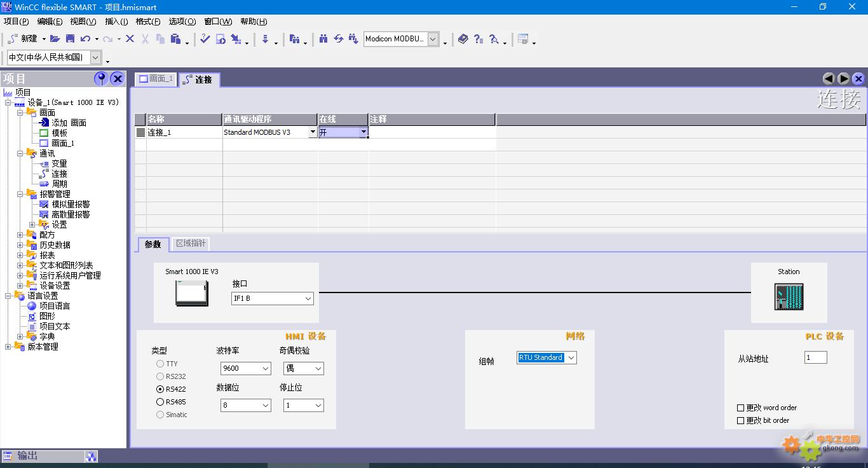The width and height of the screenshot is (868, 468).
Task: Click the replace arrows icon
Action: coord(339,39)
